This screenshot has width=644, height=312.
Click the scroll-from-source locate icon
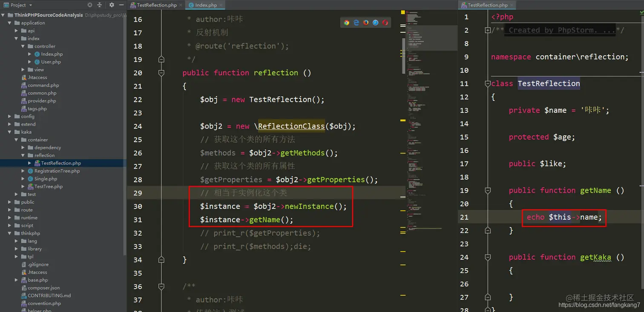[x=90, y=5]
